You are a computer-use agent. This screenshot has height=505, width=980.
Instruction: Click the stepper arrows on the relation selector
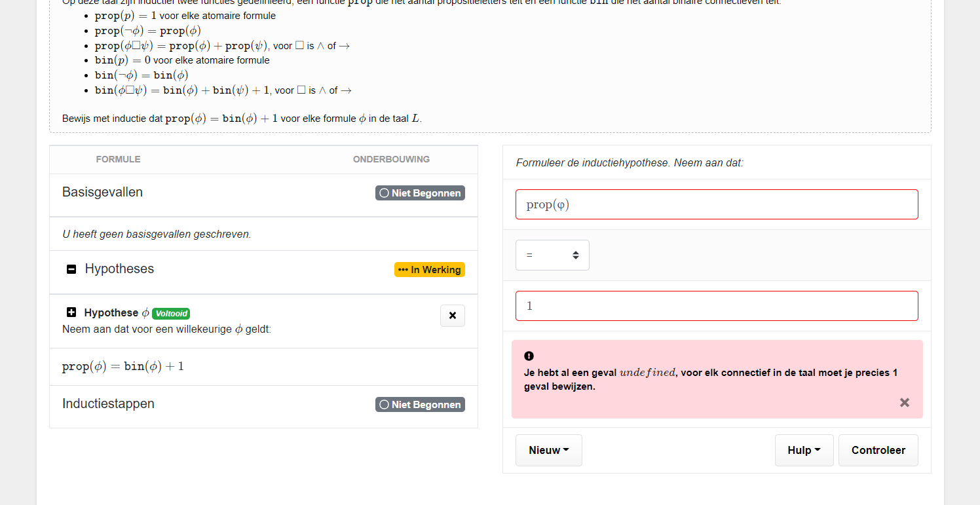575,255
